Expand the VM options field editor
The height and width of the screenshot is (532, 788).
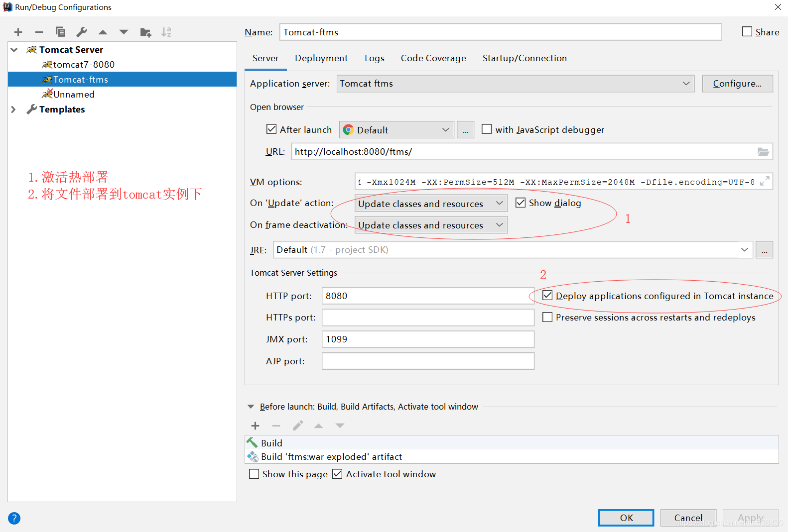click(765, 182)
